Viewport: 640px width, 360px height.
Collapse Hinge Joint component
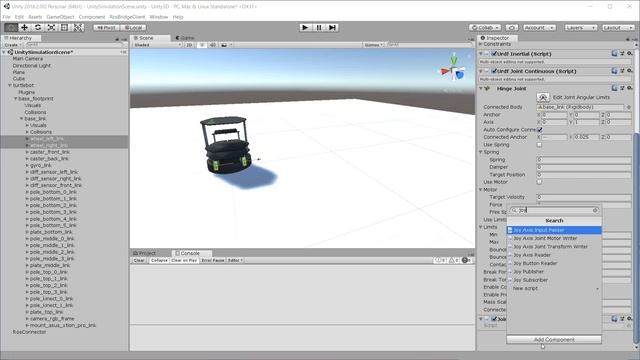click(481, 88)
